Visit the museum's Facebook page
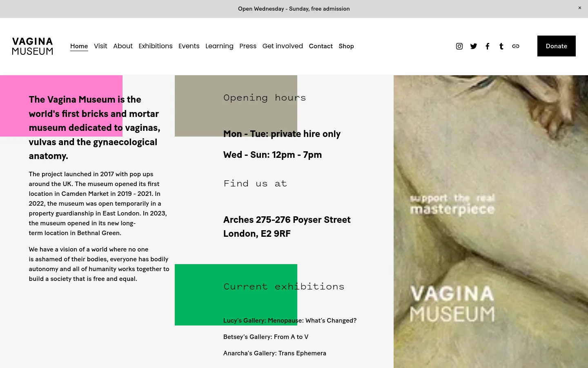This screenshot has width=588, height=368. tap(488, 46)
